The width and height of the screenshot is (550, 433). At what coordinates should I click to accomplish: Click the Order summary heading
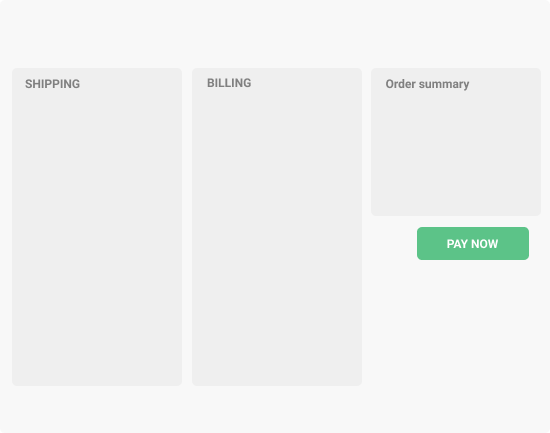pyautogui.click(x=427, y=84)
